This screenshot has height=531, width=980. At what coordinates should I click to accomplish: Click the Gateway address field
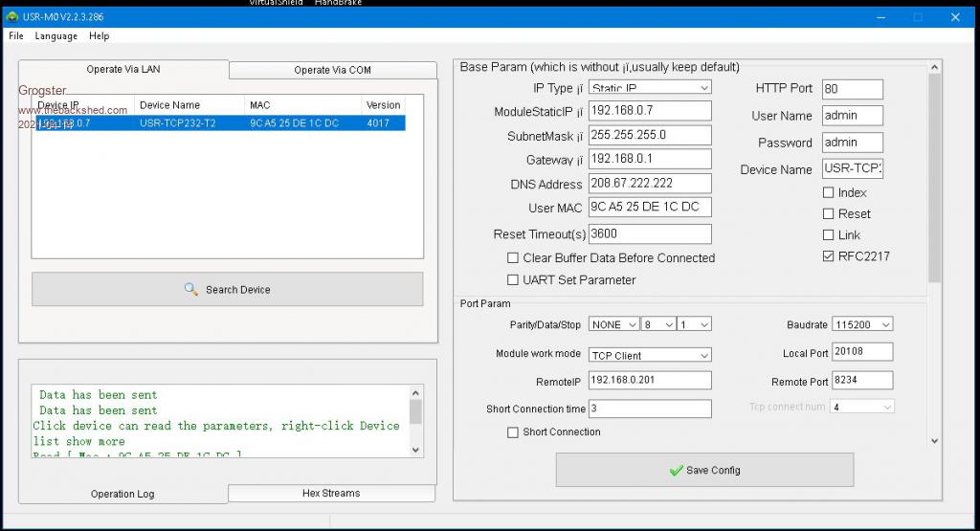(650, 159)
